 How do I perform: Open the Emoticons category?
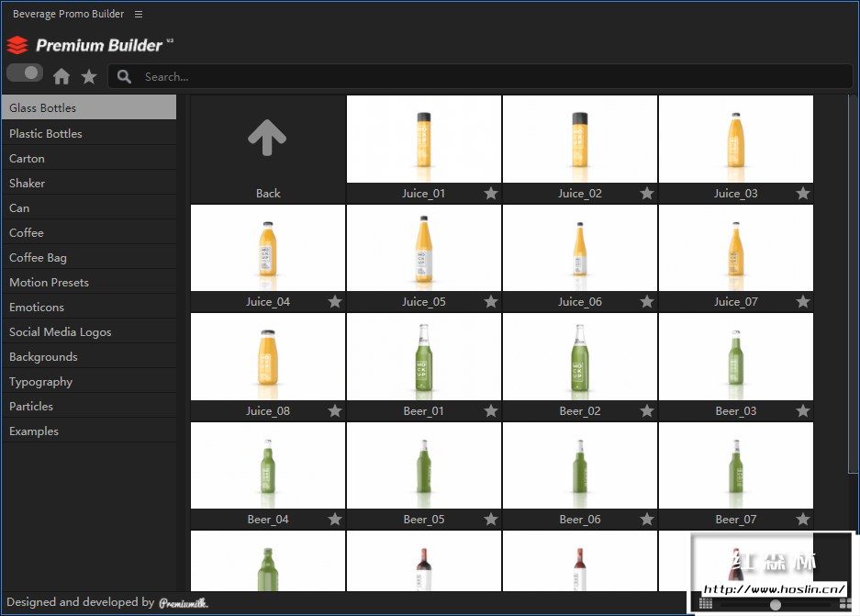(x=89, y=307)
